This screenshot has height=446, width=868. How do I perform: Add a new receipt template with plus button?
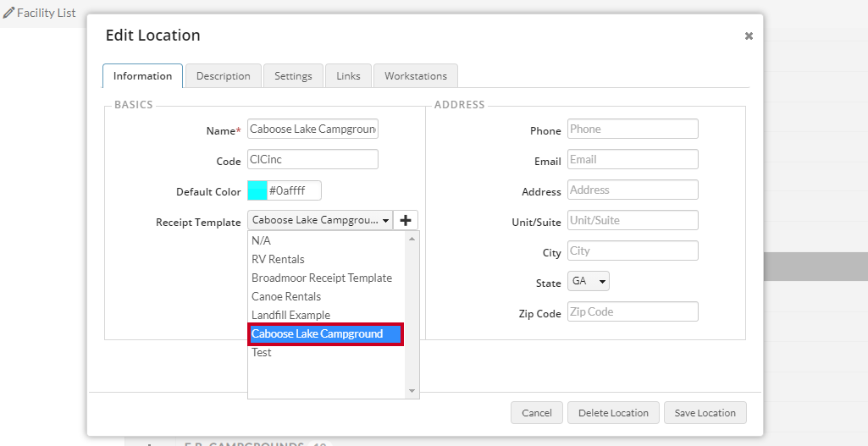(x=406, y=220)
